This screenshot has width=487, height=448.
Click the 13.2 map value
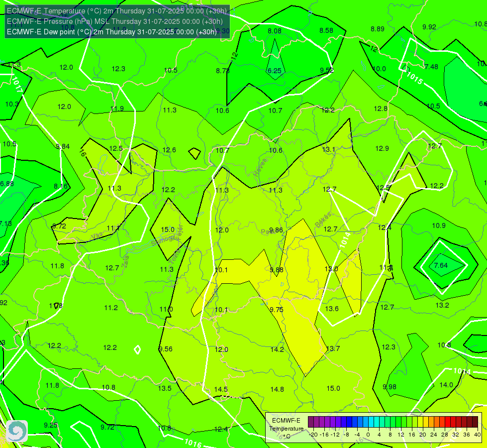pos(442,305)
